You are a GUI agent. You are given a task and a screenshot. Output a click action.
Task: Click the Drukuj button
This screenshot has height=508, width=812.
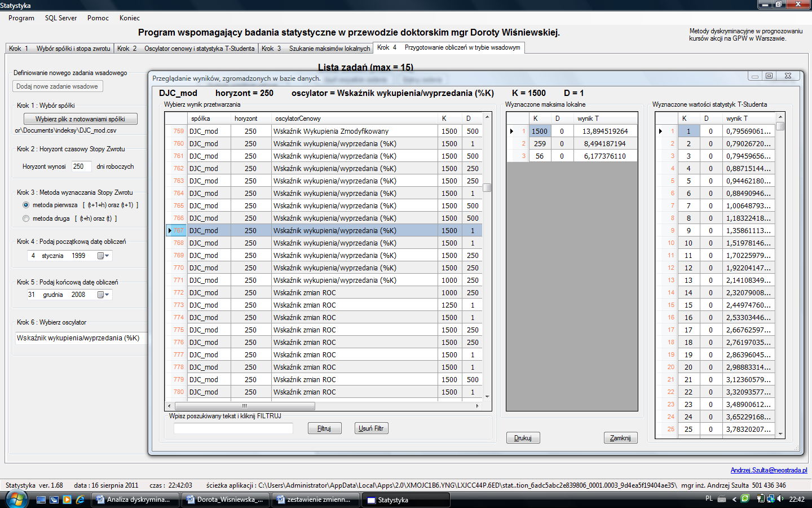click(523, 438)
